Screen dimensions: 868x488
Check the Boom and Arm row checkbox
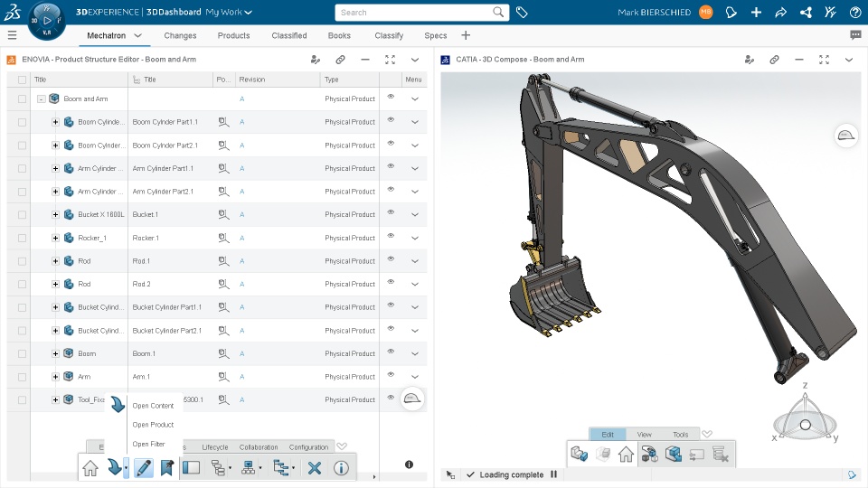click(x=22, y=99)
